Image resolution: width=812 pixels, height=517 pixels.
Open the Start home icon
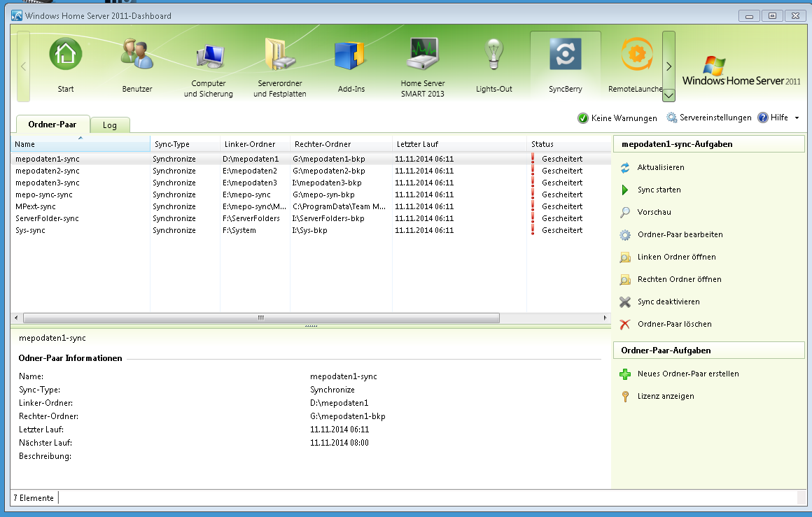(66, 55)
